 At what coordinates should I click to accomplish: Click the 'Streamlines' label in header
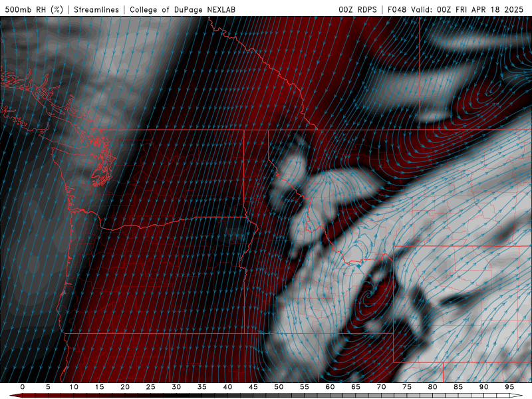point(96,9)
